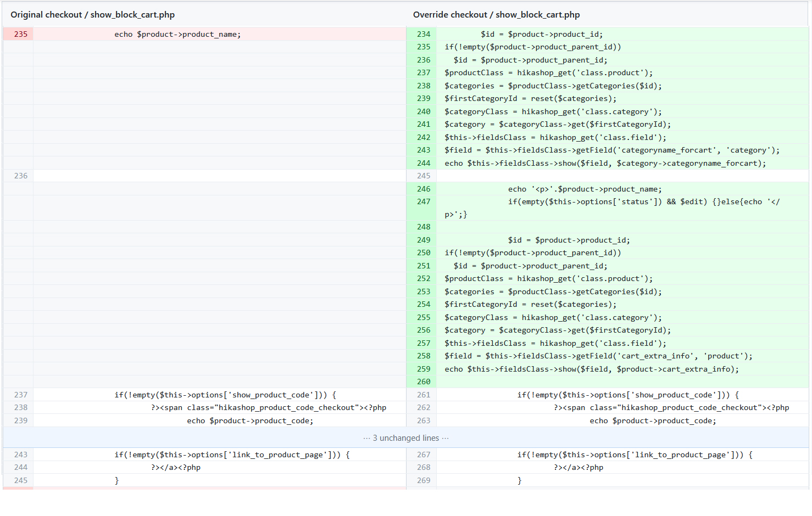Select unchanged line number 245 in Override pane

click(424, 176)
